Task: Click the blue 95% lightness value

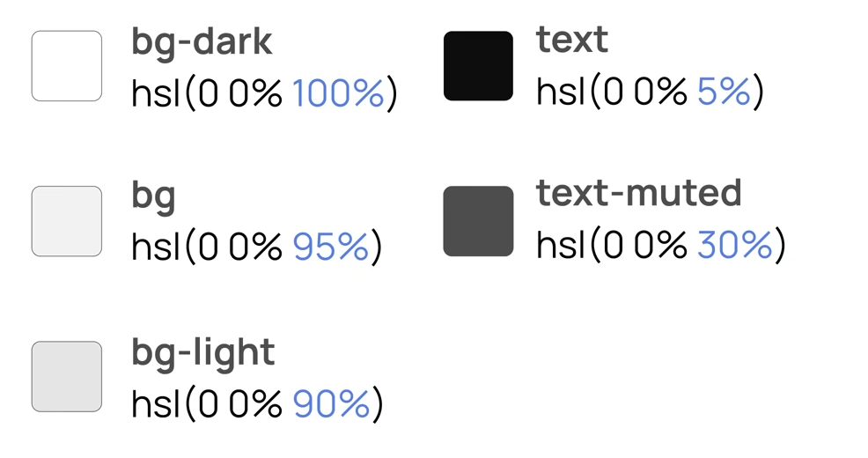Action: click(x=331, y=247)
